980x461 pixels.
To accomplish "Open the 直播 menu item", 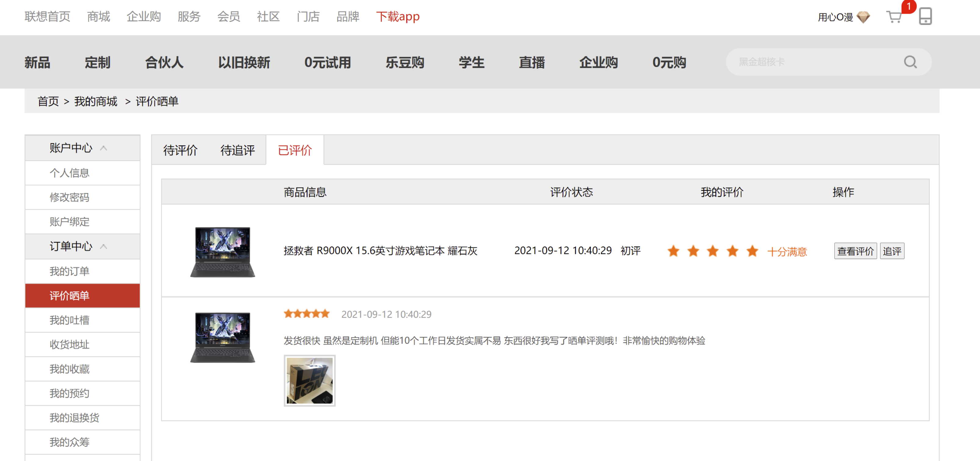I will [x=532, y=62].
